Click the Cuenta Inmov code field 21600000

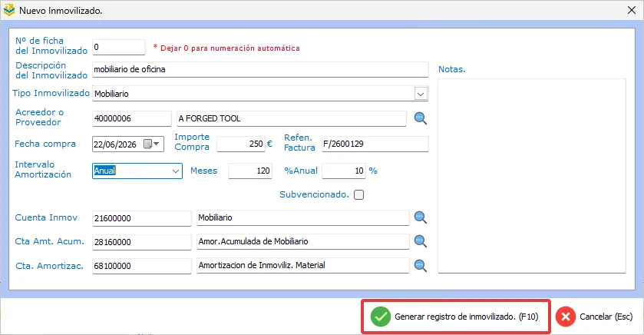[x=142, y=218]
